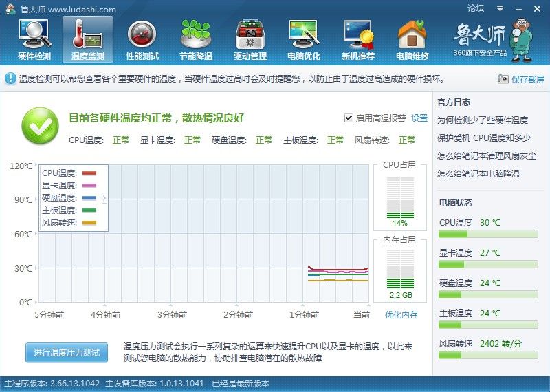Screen dimensions: 550x392
Task: Click the blue info exclamation icon
Action: coord(10,78)
